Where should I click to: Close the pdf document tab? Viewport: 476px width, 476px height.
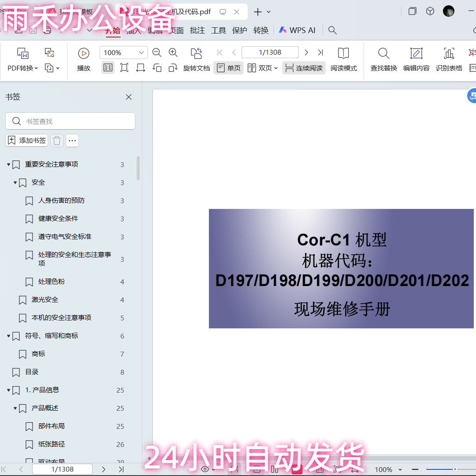point(237,12)
